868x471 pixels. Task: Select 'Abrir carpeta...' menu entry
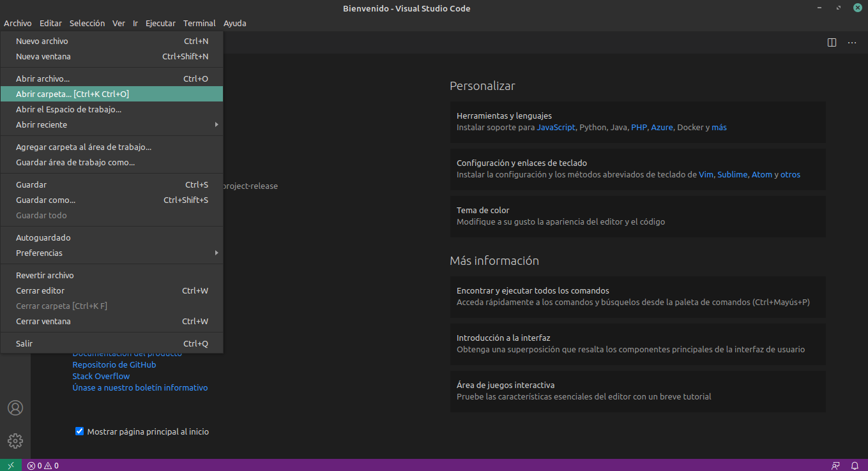(x=112, y=94)
